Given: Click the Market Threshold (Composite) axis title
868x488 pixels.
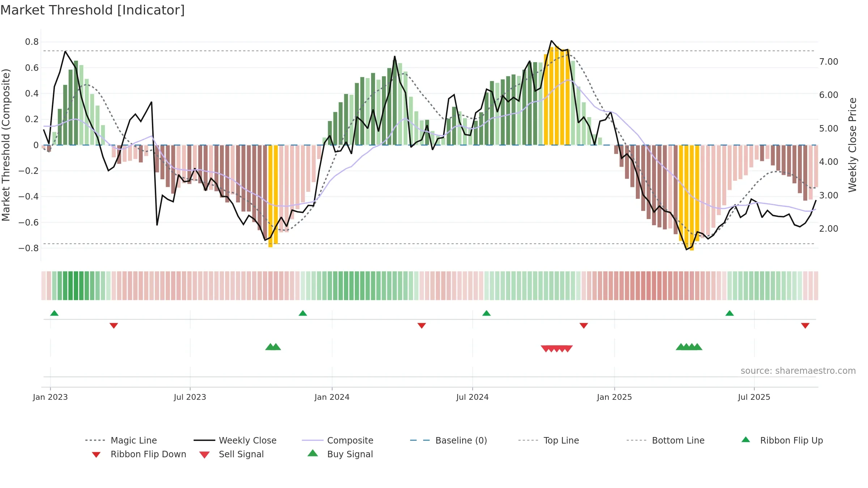Looking at the screenshot, I should 6,145.
